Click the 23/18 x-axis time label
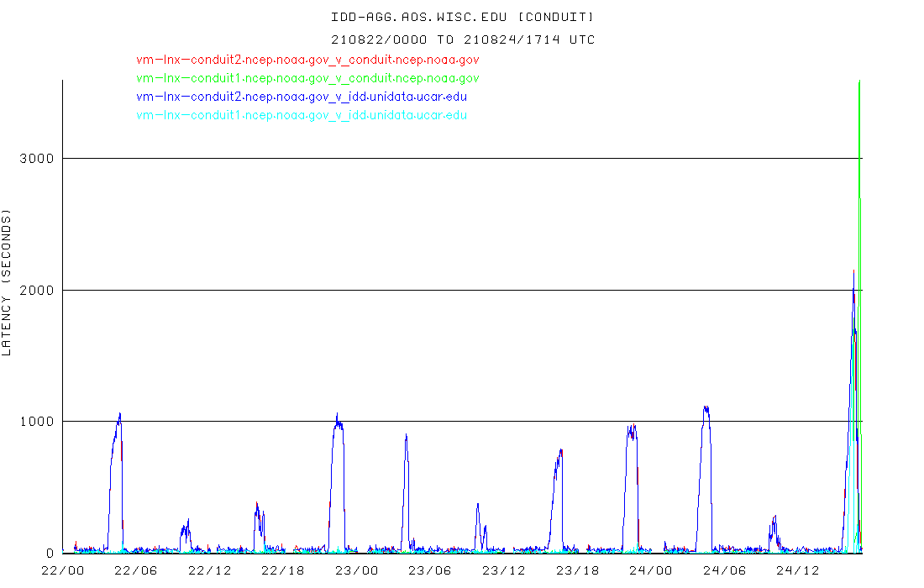 (577, 571)
